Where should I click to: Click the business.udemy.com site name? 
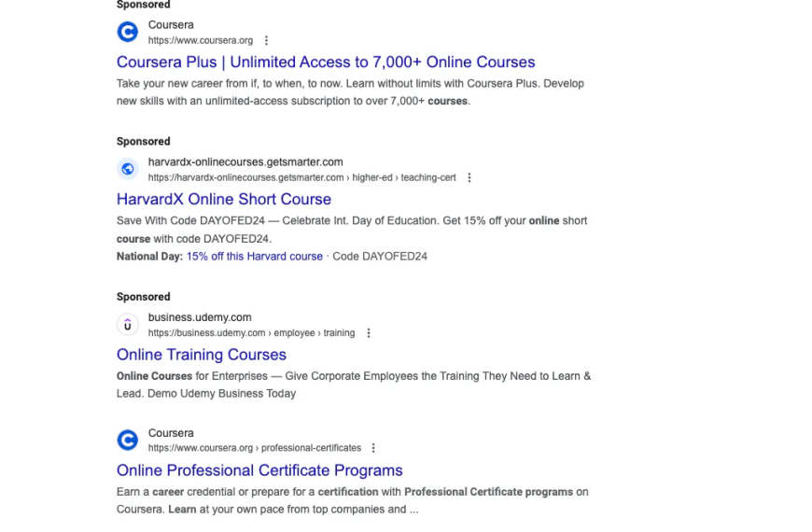200,317
